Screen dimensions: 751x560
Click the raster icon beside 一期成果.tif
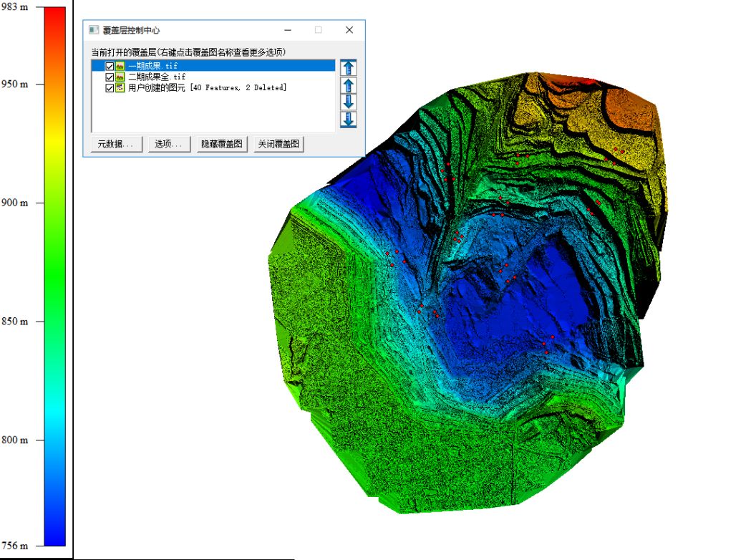click(x=120, y=66)
